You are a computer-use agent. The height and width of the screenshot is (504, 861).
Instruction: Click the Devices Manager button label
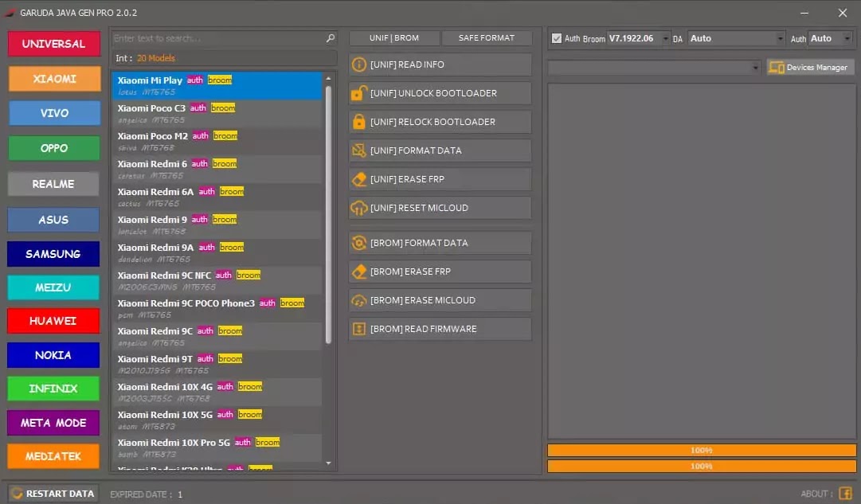click(x=817, y=68)
